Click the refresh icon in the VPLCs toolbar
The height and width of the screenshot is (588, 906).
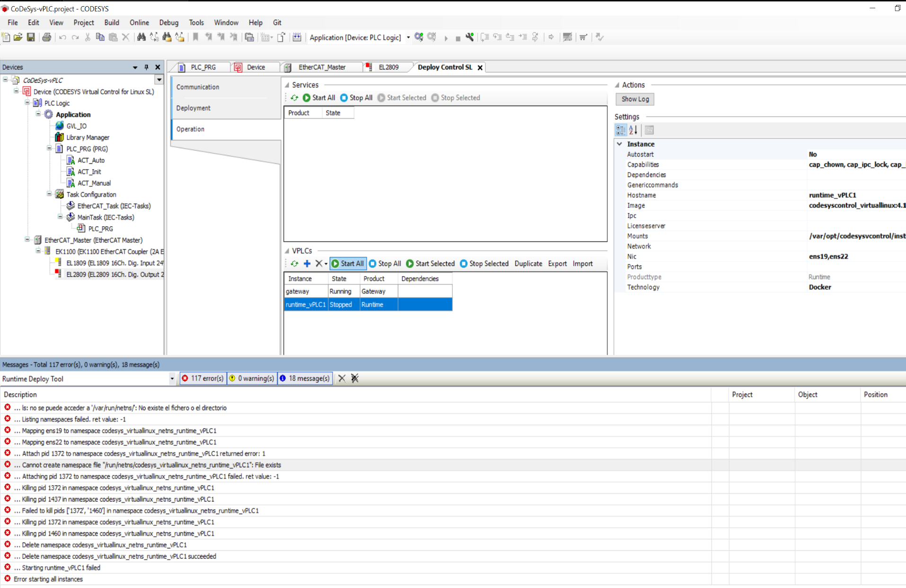(295, 263)
